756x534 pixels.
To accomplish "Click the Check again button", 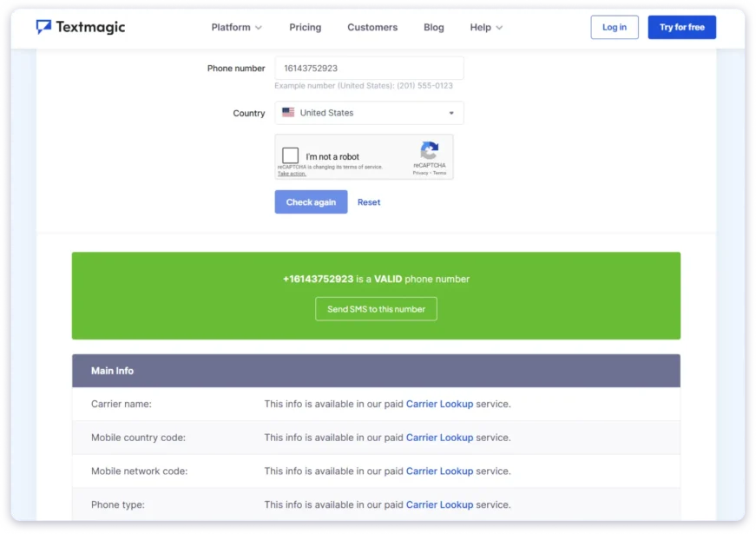I will (x=311, y=202).
